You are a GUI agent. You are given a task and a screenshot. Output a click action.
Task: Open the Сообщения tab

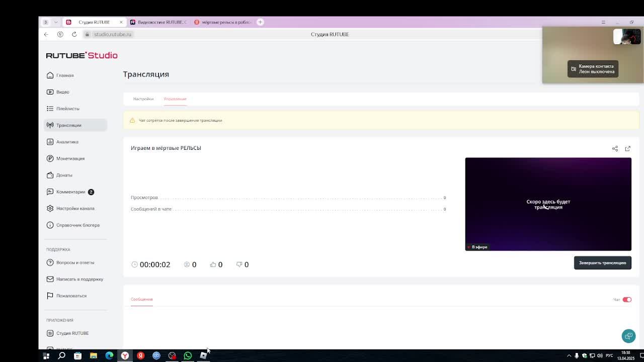[141, 299]
